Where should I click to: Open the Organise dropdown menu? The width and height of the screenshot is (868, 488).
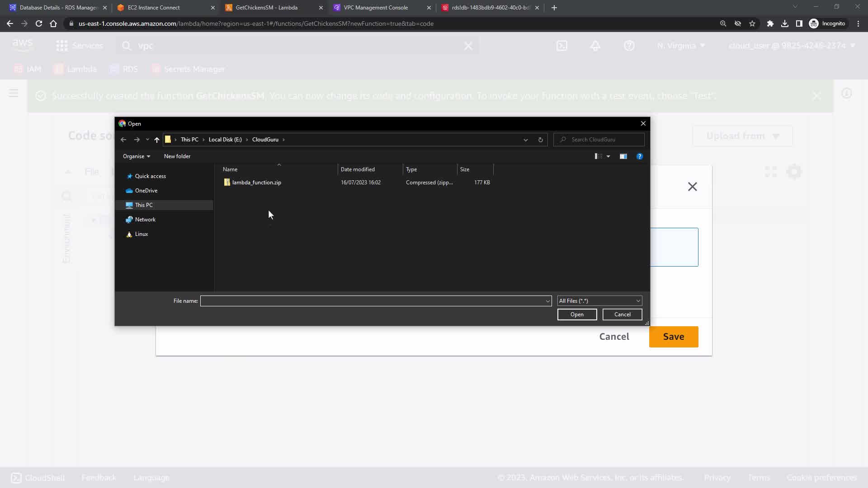(136, 156)
